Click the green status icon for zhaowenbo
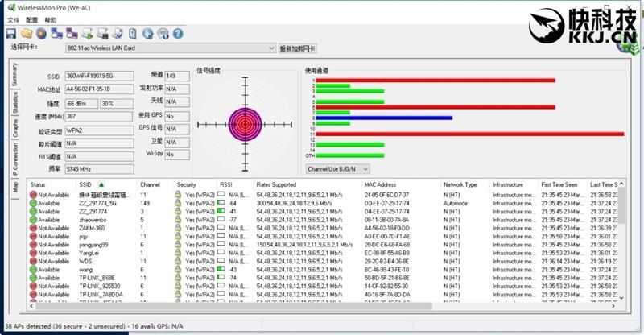 (x=33, y=220)
